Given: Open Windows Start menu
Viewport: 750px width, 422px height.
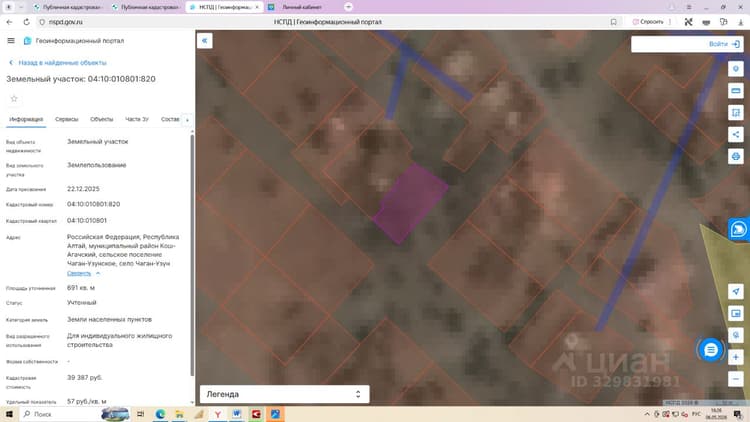Looking at the screenshot, I should [x=9, y=414].
